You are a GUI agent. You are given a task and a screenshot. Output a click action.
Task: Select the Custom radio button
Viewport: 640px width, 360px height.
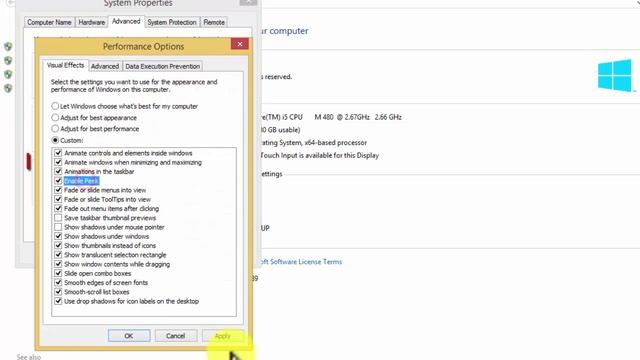click(x=55, y=140)
